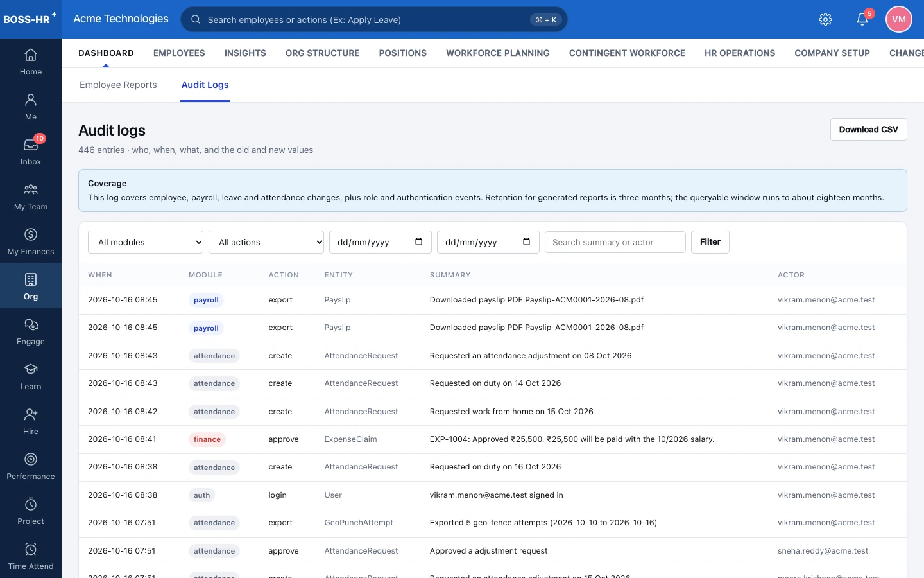Click the search magnifier icon
This screenshot has height=578, width=924.
click(196, 19)
